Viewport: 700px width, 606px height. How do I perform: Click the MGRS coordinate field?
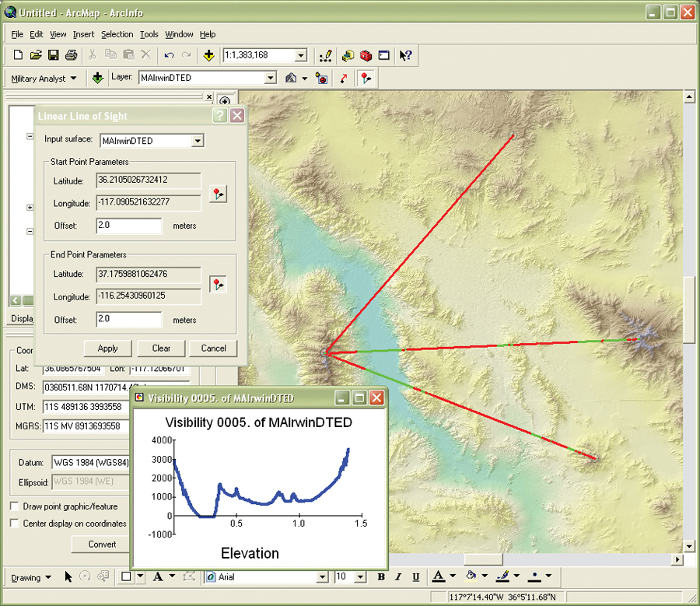click(86, 426)
